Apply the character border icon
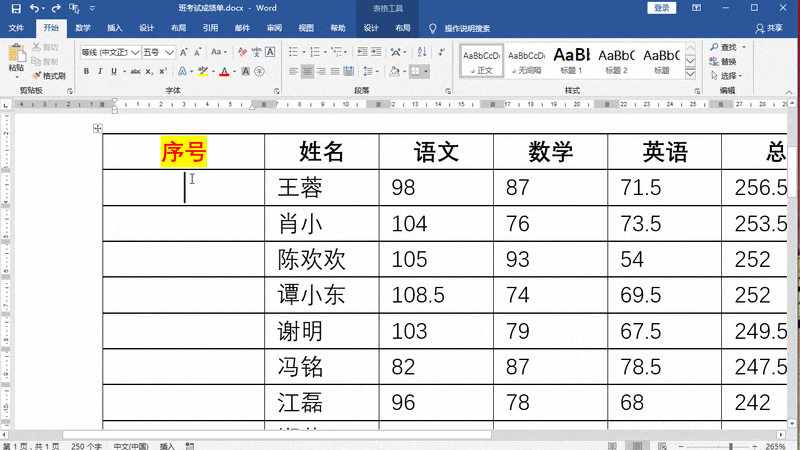The image size is (800, 450). coord(270,52)
